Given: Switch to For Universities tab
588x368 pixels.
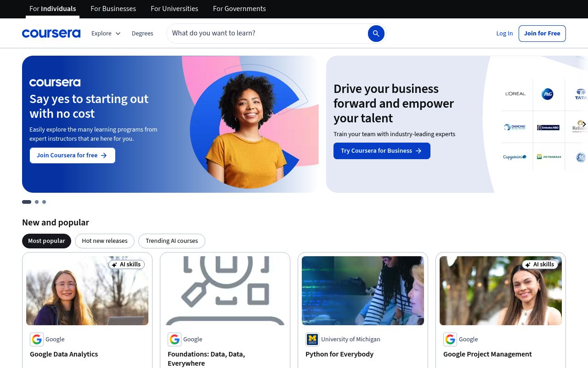Looking at the screenshot, I should pyautogui.click(x=175, y=9).
